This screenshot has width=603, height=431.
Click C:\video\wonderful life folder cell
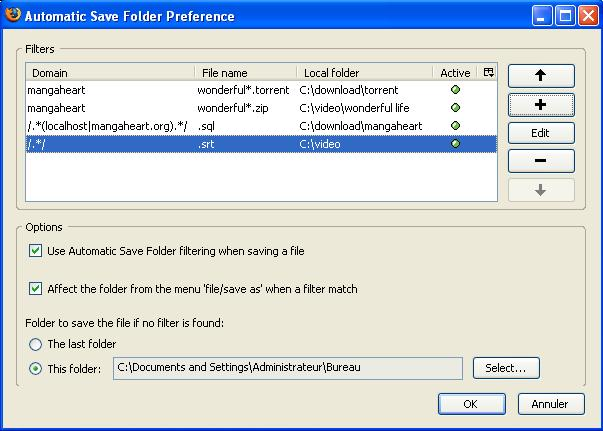(x=354, y=108)
